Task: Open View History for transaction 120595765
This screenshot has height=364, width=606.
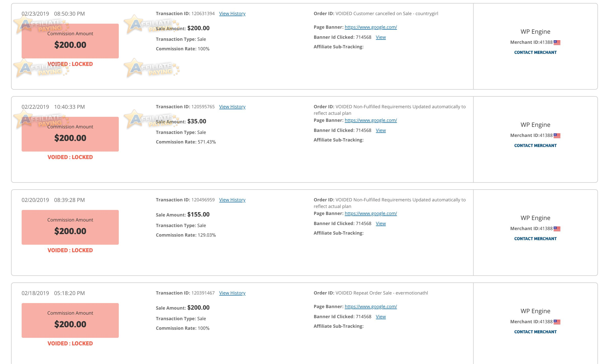Action: coord(232,107)
